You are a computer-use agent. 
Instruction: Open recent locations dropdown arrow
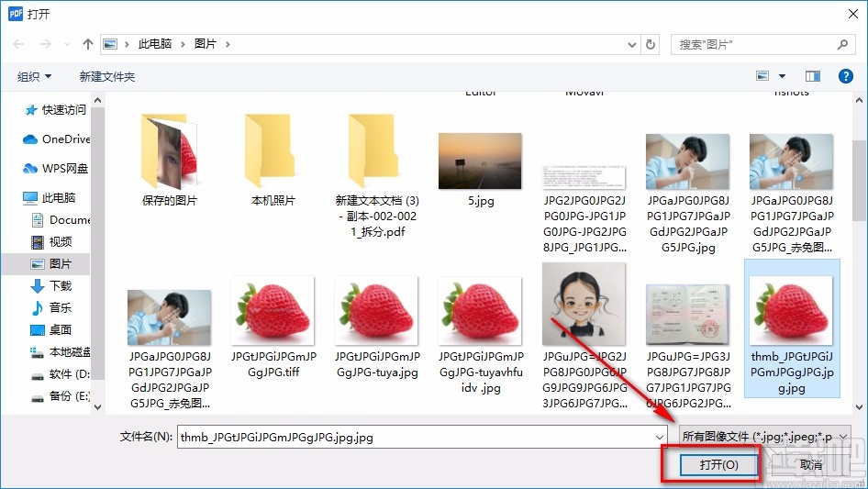(67, 44)
